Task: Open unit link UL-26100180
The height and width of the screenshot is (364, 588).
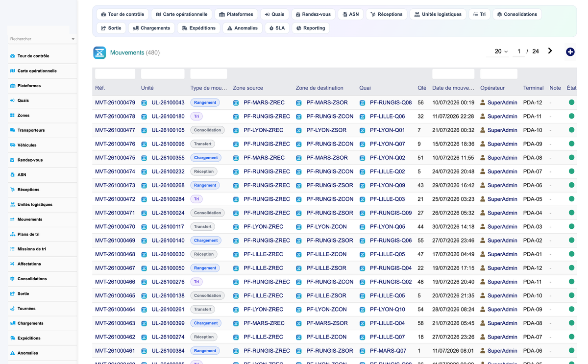Action: tap(168, 117)
